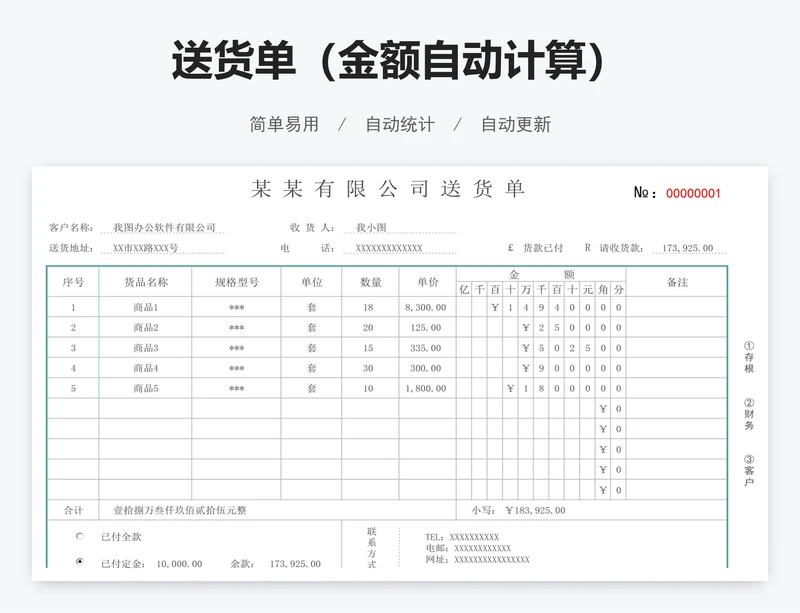Click the red document number 00000001
This screenshot has height=613, width=800.
tap(693, 193)
